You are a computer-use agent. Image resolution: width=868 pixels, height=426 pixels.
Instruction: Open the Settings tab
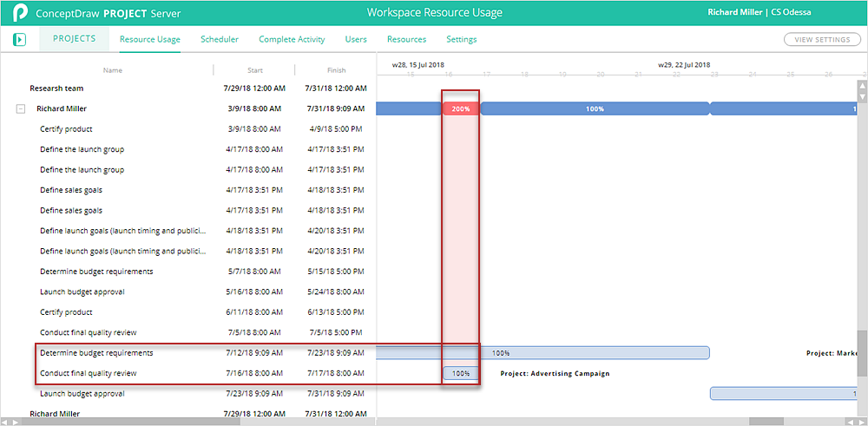461,40
